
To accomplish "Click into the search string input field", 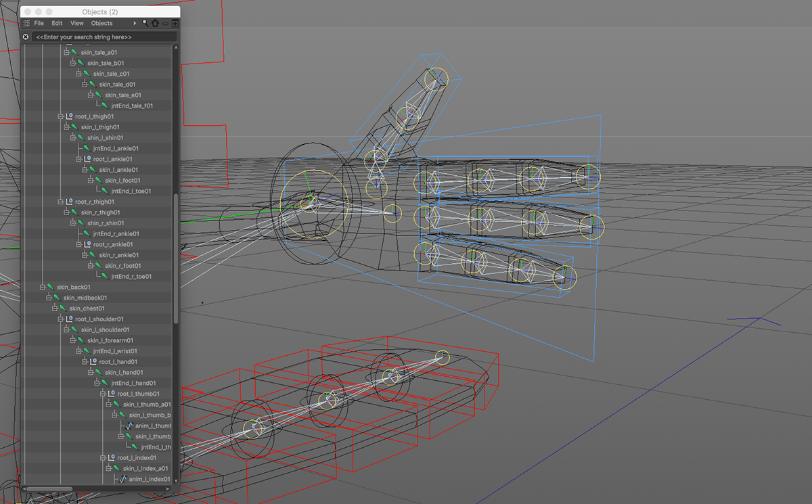I will [105, 37].
